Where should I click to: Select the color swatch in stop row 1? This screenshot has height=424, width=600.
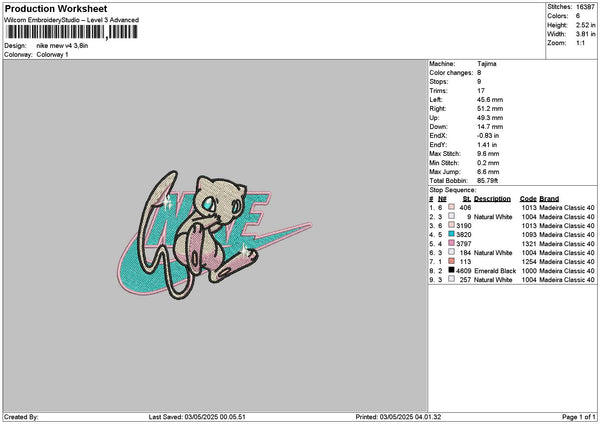coord(452,207)
